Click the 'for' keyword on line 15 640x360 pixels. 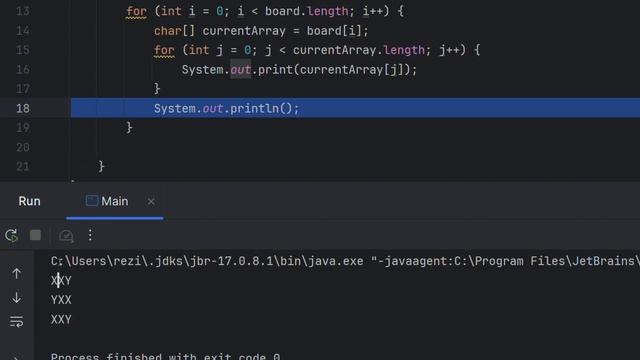164,51
